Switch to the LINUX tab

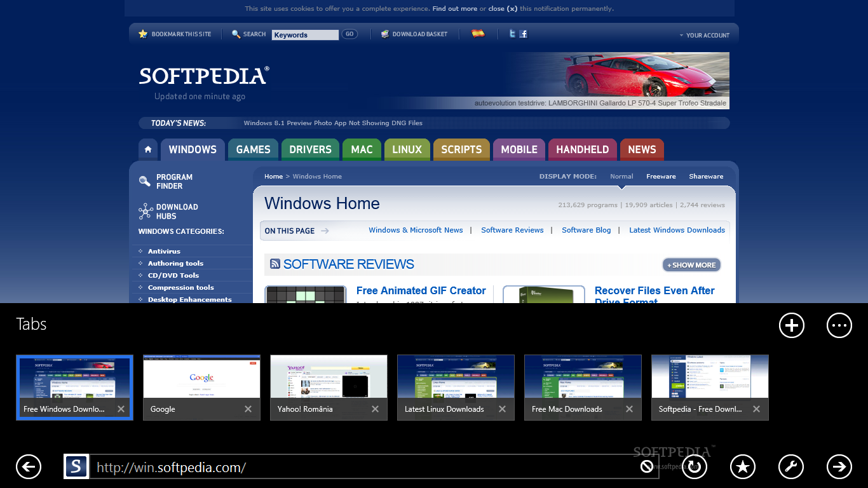407,149
